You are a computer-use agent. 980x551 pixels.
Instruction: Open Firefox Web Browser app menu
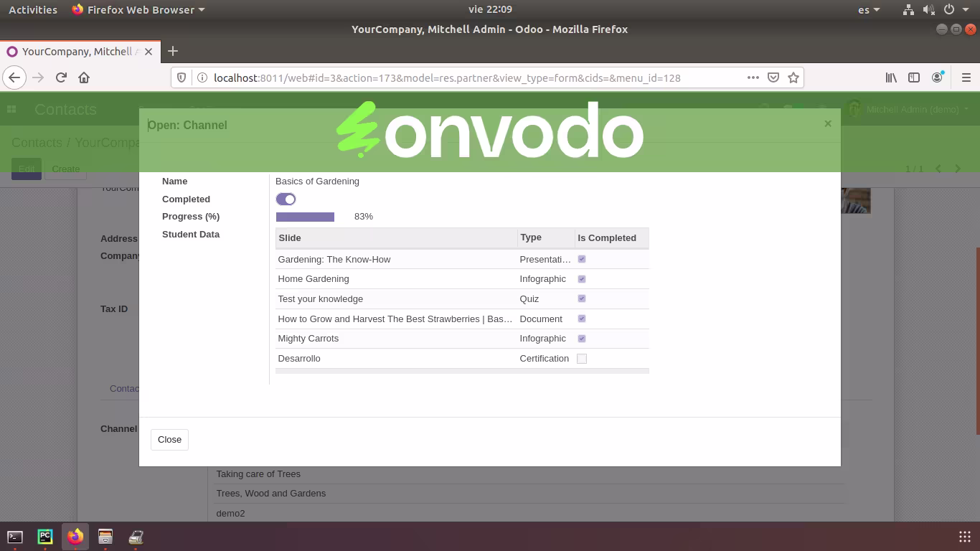(138, 9)
